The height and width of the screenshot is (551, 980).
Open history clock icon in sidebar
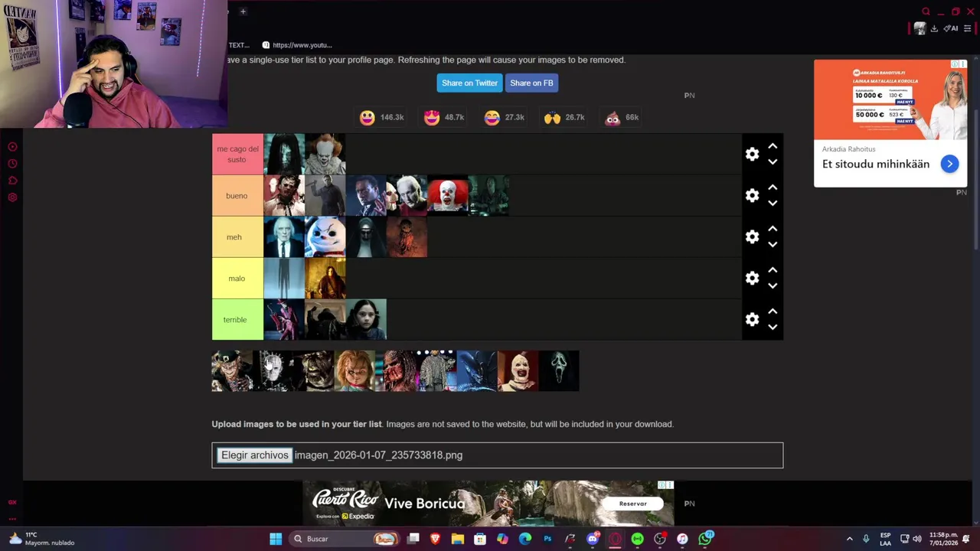pyautogui.click(x=12, y=164)
